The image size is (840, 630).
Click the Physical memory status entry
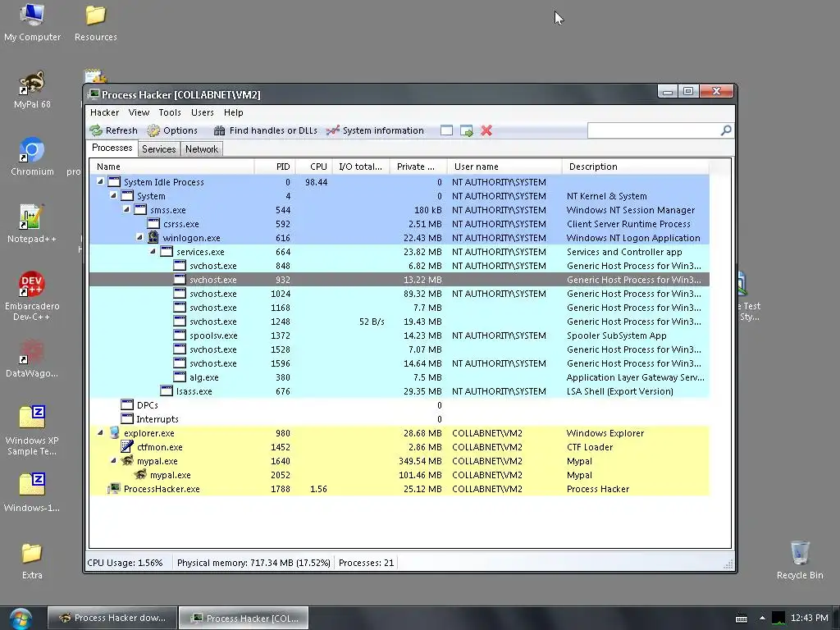253,563
